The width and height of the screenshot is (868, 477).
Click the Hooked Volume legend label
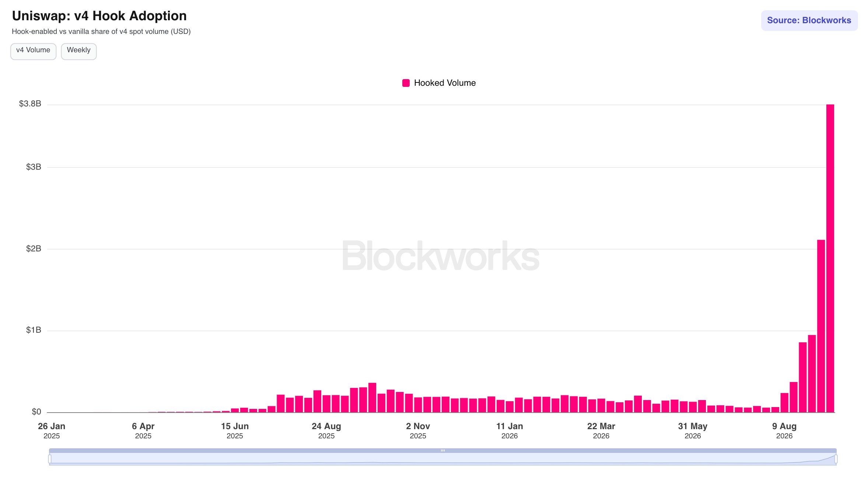click(445, 83)
